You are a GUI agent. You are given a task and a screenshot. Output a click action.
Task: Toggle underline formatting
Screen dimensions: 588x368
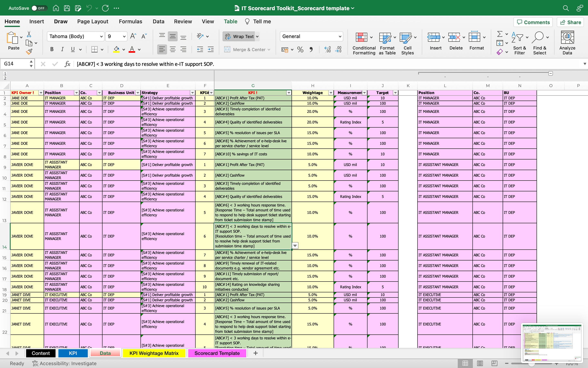(x=73, y=49)
